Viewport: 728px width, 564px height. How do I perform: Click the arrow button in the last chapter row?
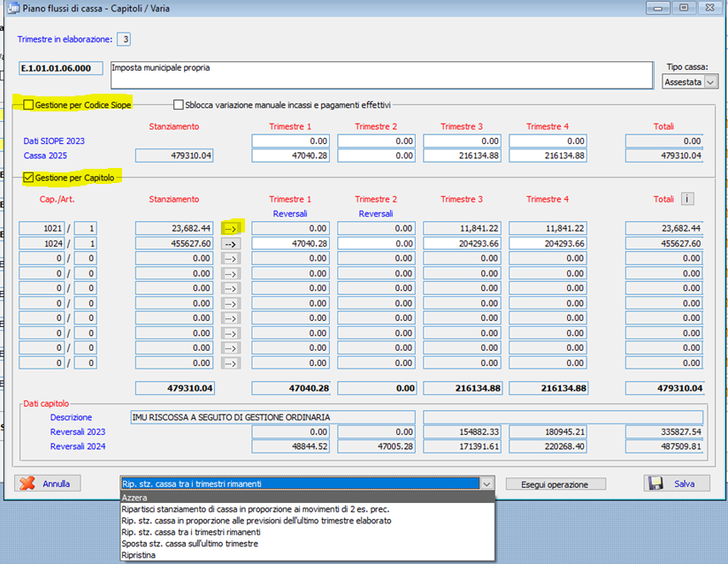(x=230, y=362)
